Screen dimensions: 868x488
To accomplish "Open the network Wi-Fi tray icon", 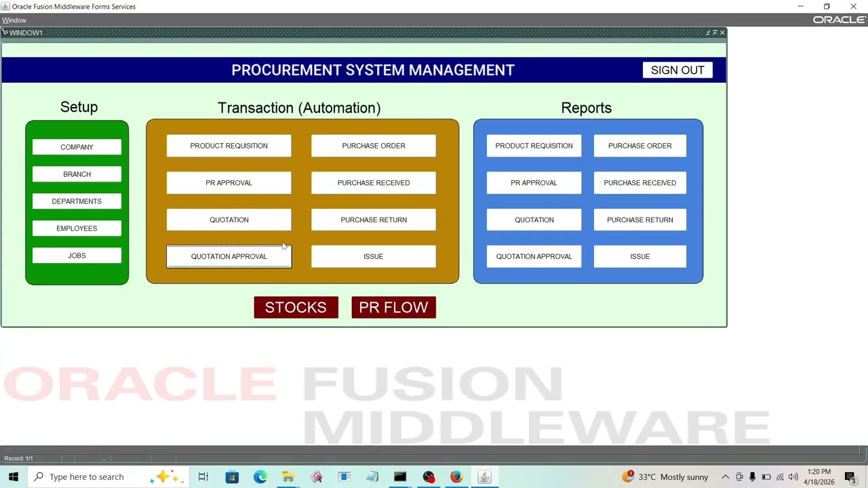I will click(x=780, y=477).
